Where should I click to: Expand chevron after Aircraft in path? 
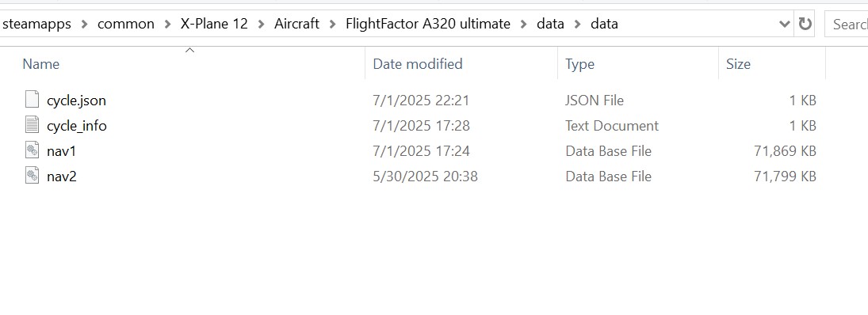(x=333, y=24)
